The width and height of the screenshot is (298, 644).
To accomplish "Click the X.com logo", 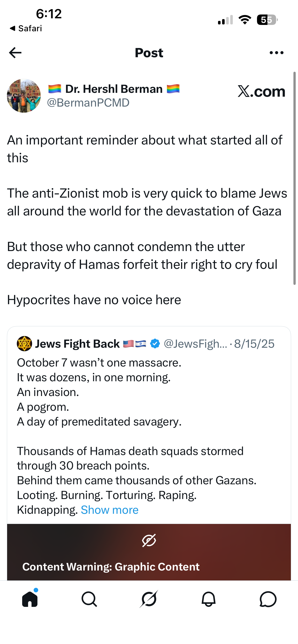I will 261,91.
